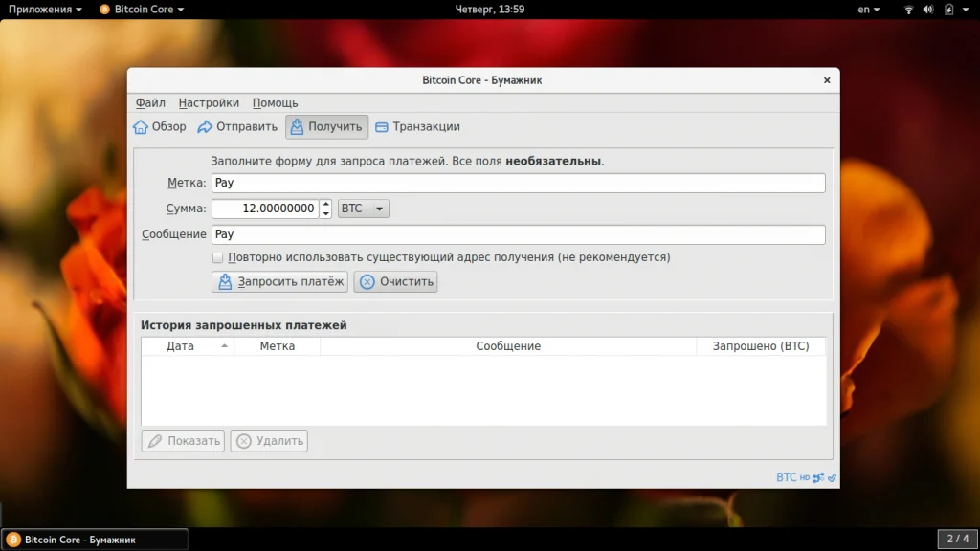Click the volume speaker icon in top bar

point(928,10)
